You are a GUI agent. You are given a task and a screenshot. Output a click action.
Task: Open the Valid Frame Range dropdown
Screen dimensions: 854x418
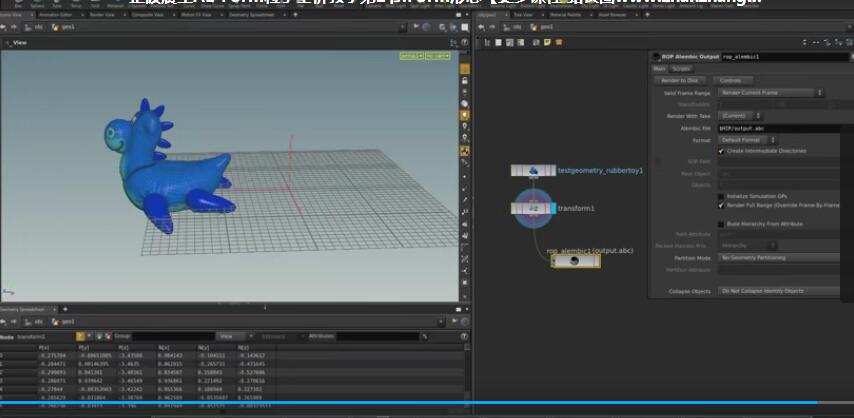tap(770, 92)
